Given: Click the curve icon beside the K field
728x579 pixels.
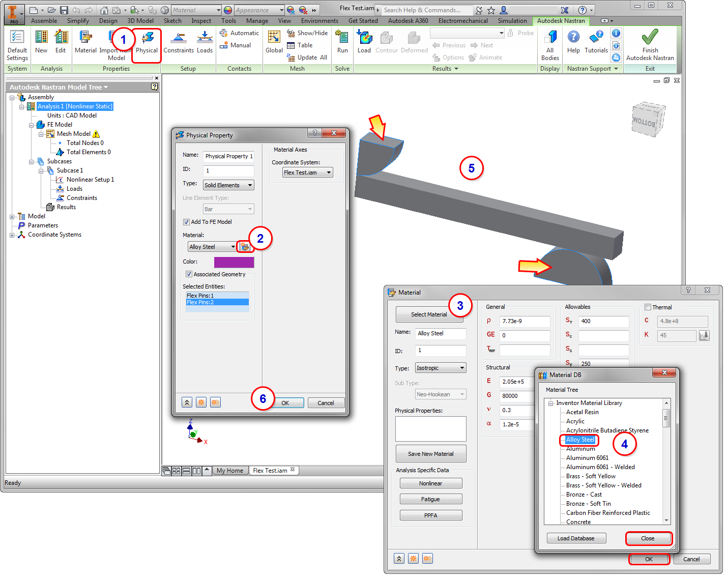Looking at the screenshot, I should tap(704, 335).
